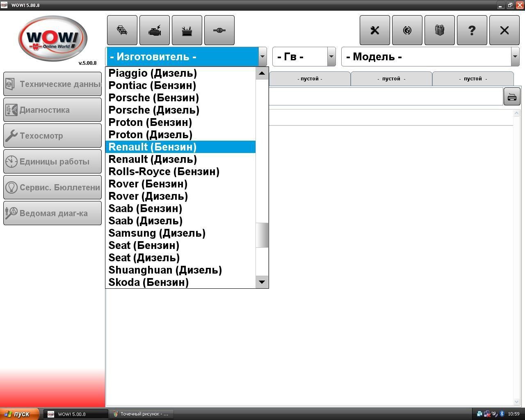The width and height of the screenshot is (525, 420).
Task: Expand the Гв year dropdown
Action: (x=331, y=57)
